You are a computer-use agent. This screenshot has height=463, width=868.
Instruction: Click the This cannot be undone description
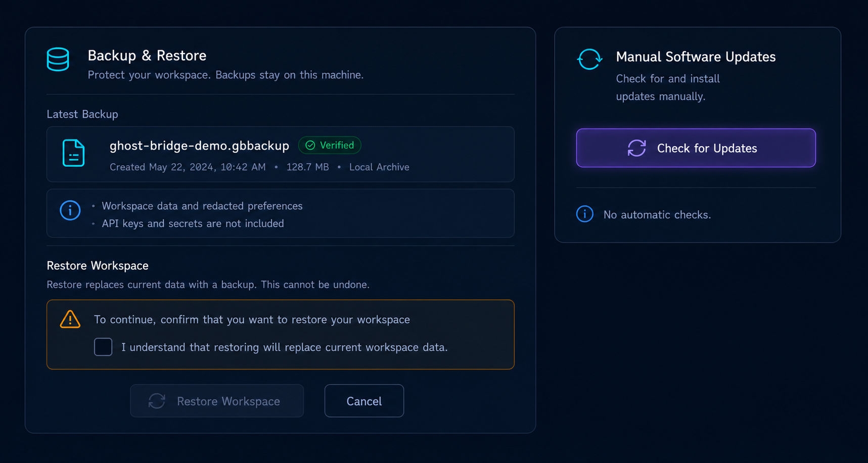coord(208,285)
